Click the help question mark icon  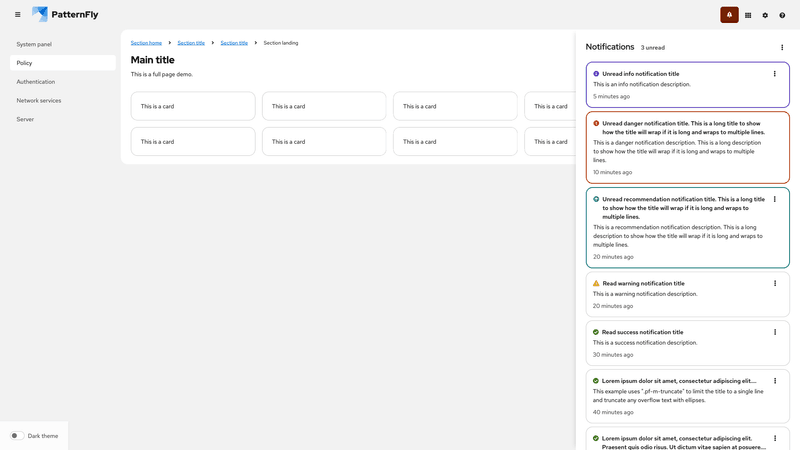point(782,15)
